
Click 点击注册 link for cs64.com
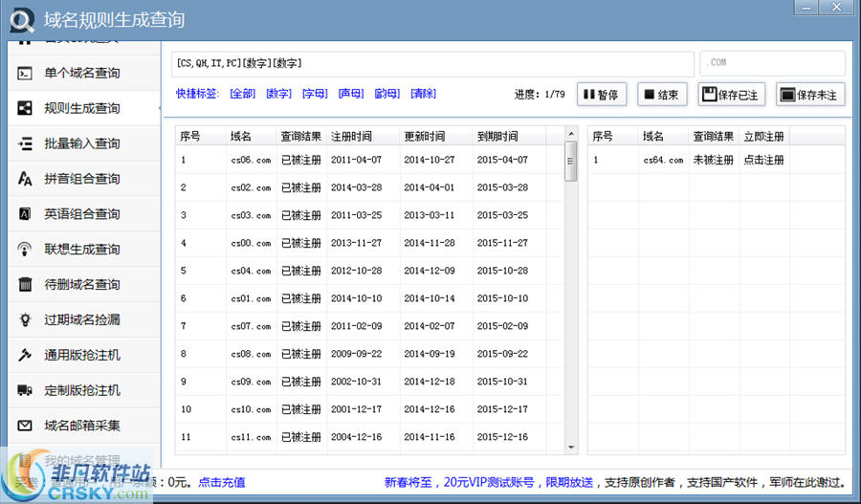[763, 161]
